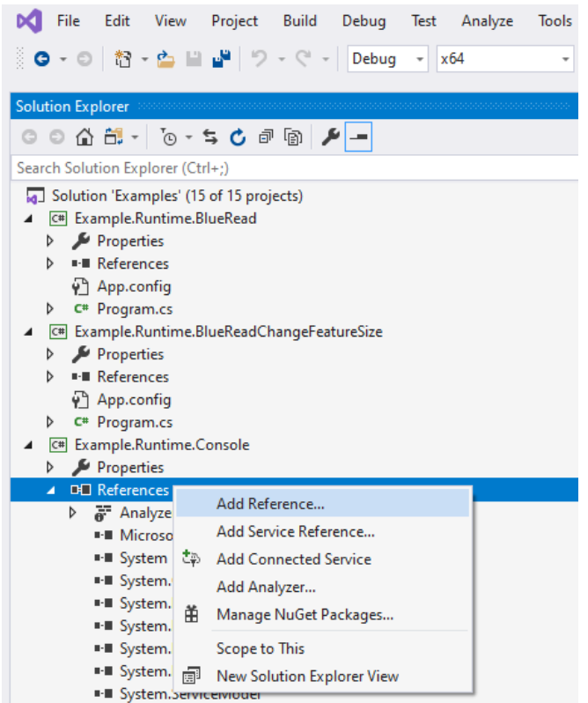588x703 pixels.
Task: Toggle Preview Selected Items button
Action: click(x=358, y=137)
